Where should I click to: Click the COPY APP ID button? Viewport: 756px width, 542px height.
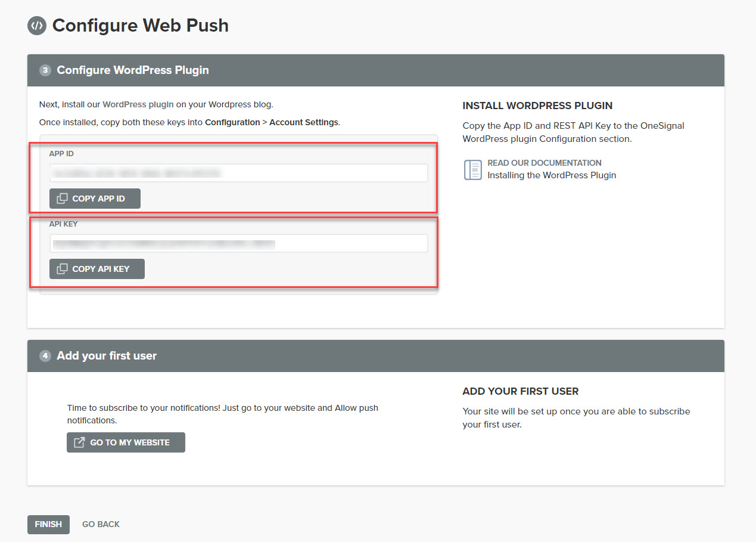[x=95, y=199]
